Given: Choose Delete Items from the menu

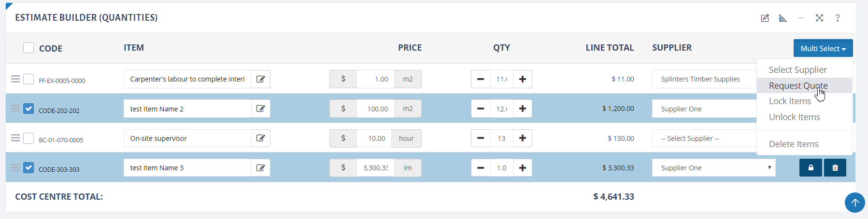Looking at the screenshot, I should point(794,144).
